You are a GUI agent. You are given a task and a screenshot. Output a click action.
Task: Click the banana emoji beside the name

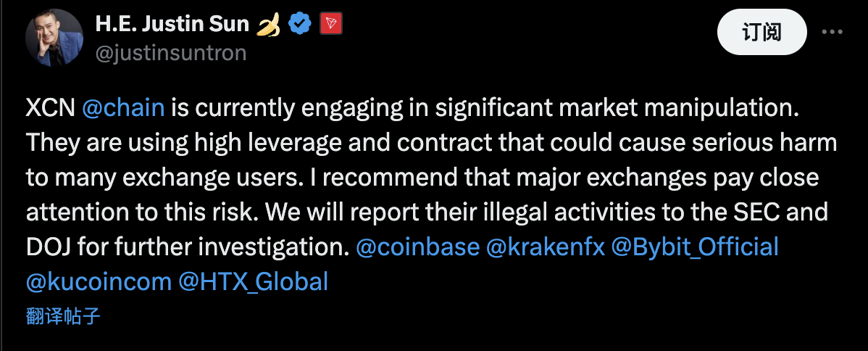point(269,25)
